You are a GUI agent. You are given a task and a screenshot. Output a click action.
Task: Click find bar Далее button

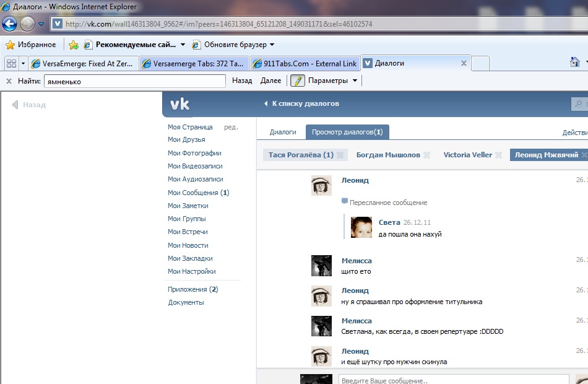pos(270,81)
